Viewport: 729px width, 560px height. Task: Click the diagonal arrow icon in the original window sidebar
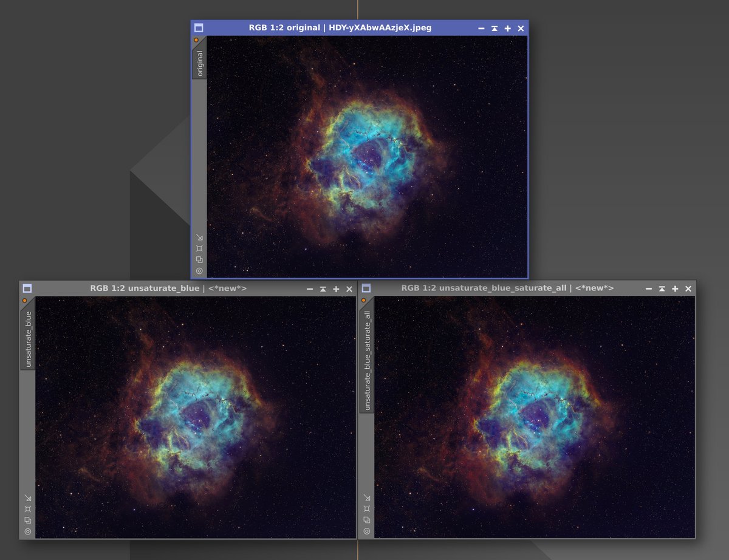(x=199, y=237)
